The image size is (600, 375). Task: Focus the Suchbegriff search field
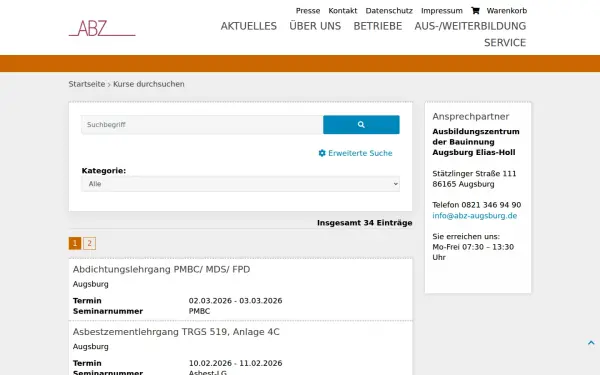(x=202, y=125)
